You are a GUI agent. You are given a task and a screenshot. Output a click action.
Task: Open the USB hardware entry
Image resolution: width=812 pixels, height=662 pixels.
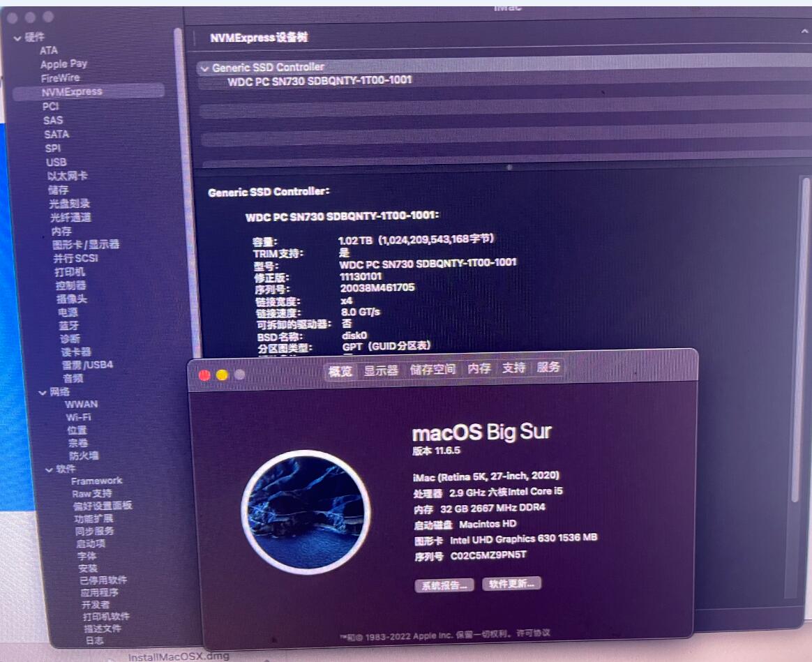pyautogui.click(x=56, y=162)
